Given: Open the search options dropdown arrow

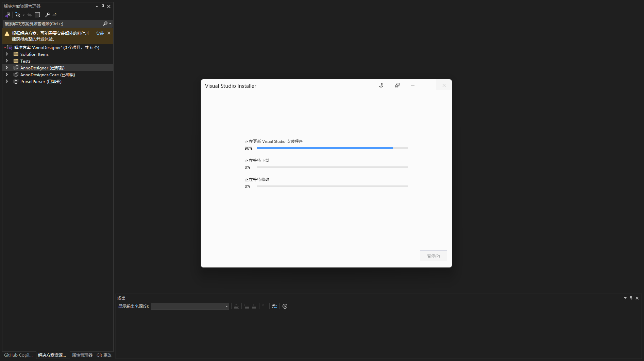Looking at the screenshot, I should (110, 23).
